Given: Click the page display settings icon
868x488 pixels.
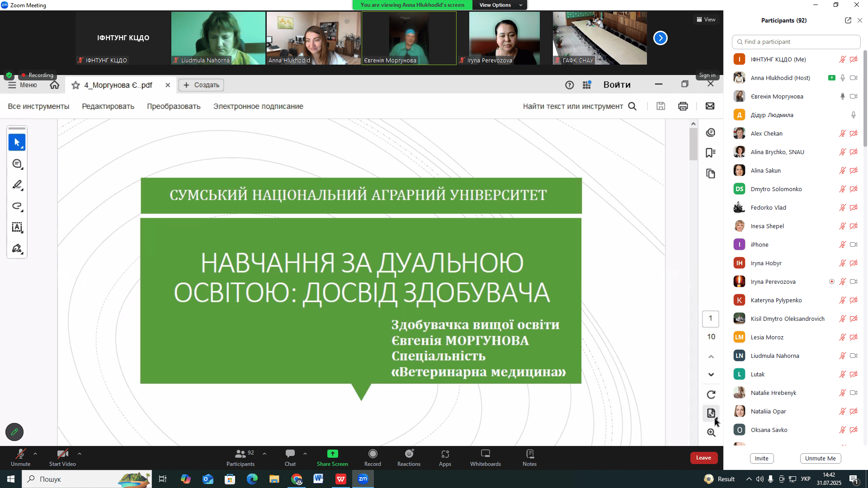Looking at the screenshot, I should tap(711, 413).
